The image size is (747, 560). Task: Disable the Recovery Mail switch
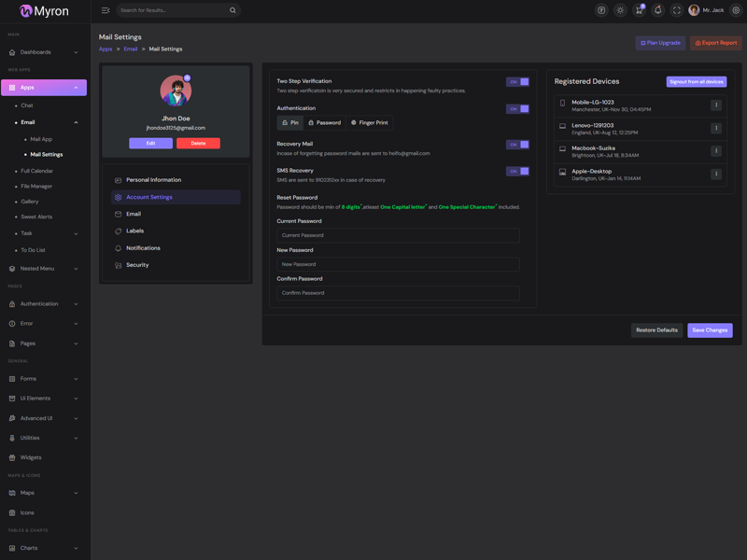(517, 145)
